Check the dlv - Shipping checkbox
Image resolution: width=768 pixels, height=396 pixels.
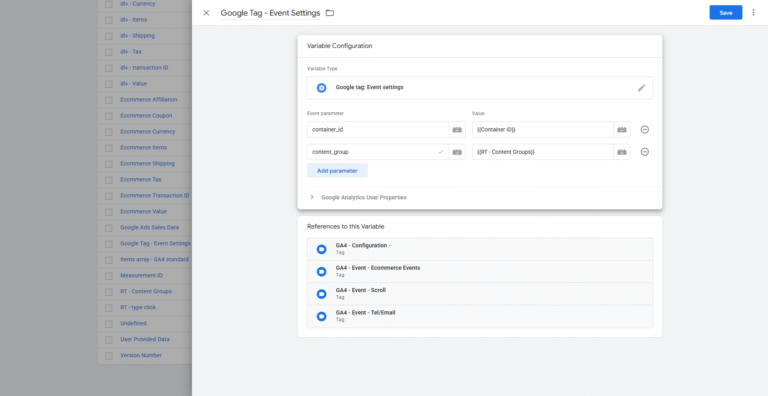109,36
